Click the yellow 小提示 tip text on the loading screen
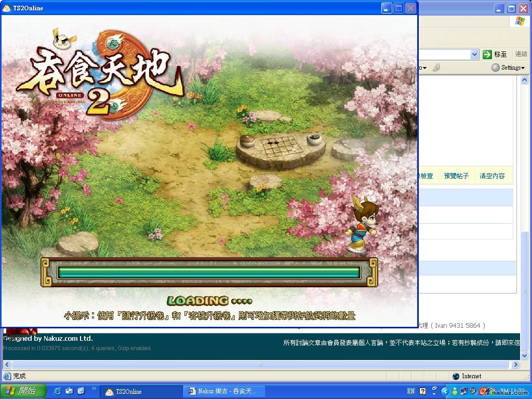This screenshot has width=532, height=399. tap(210, 316)
